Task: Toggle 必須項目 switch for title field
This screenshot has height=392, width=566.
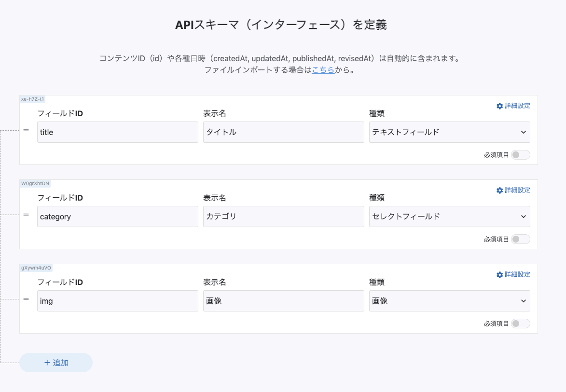Action: [x=520, y=155]
